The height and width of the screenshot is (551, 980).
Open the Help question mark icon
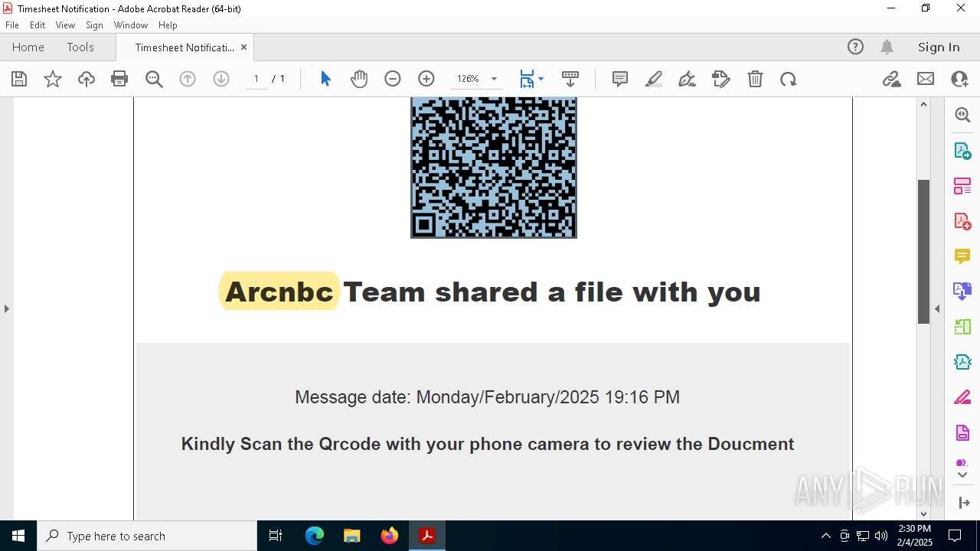855,47
